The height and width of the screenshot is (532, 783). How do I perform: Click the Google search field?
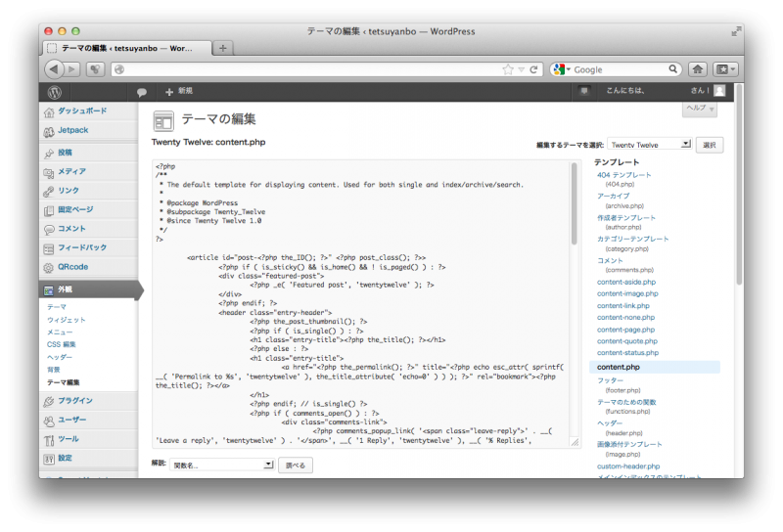[x=620, y=69]
